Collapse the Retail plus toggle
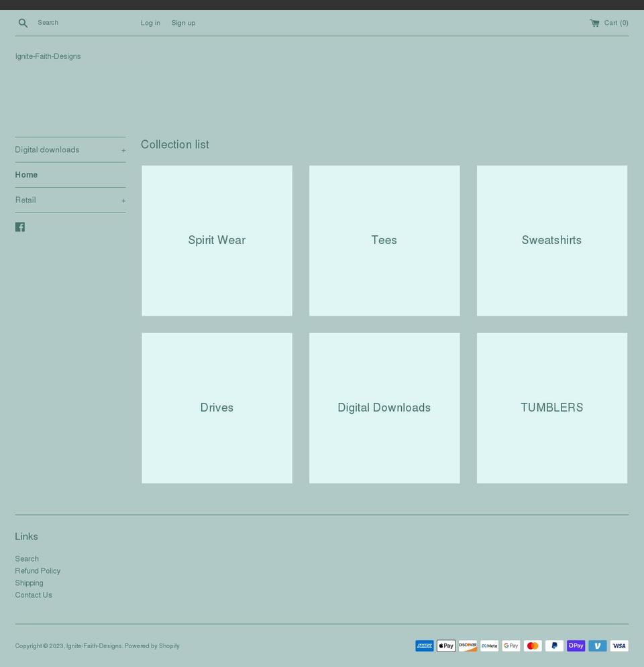 click(123, 200)
